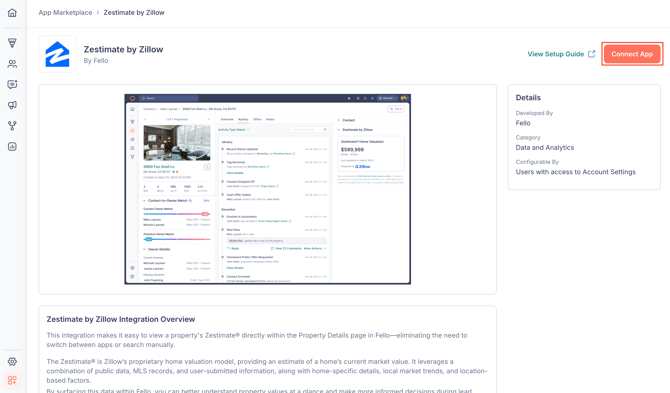Viewport: 670px width, 393px height.
Task: Click external-link icon beside View Setup Guide
Action: [591, 54]
